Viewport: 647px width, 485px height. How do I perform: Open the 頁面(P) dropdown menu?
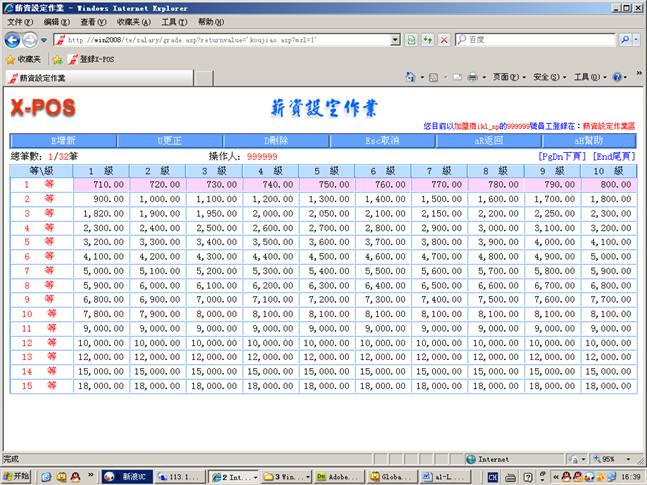[x=506, y=77]
